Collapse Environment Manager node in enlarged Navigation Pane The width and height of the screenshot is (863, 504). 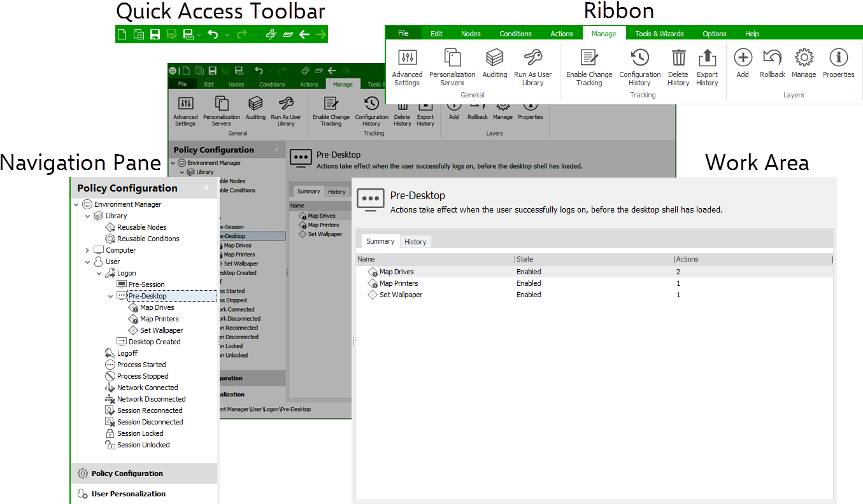tap(76, 204)
